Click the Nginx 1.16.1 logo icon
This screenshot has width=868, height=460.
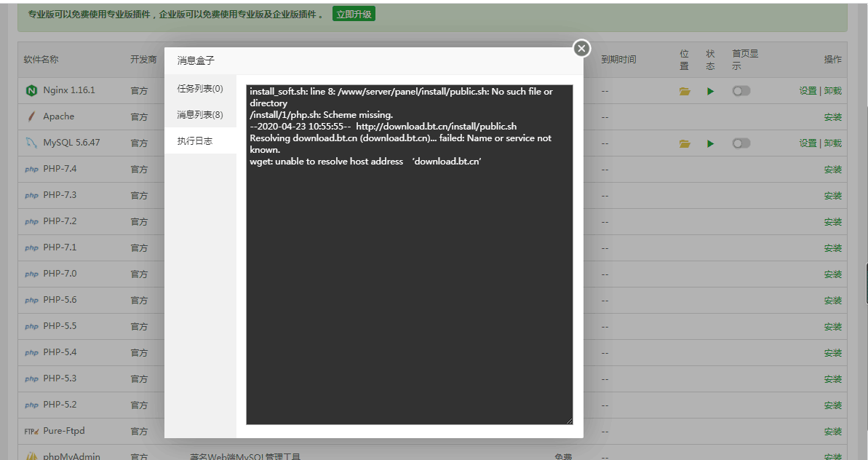point(31,91)
